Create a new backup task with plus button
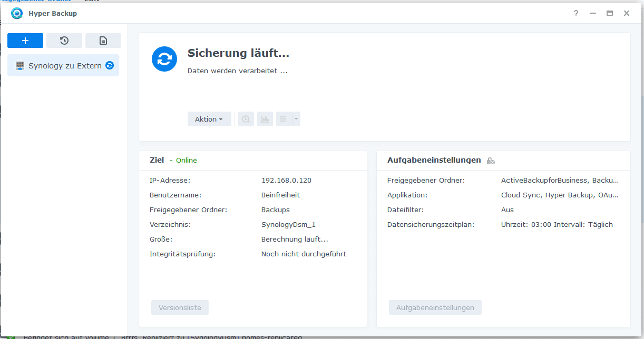The width and height of the screenshot is (644, 339). pyautogui.click(x=25, y=41)
